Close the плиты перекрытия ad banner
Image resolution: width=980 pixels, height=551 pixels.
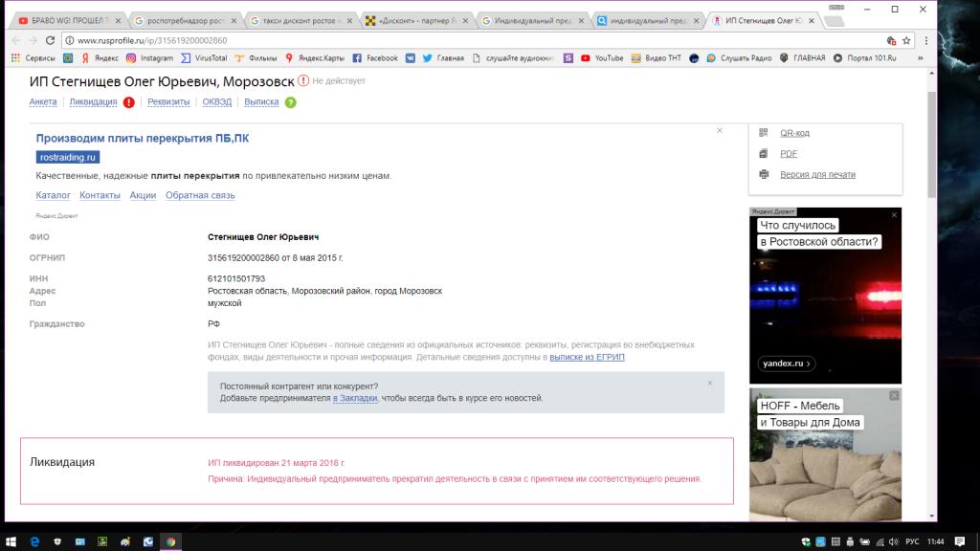pos(720,130)
